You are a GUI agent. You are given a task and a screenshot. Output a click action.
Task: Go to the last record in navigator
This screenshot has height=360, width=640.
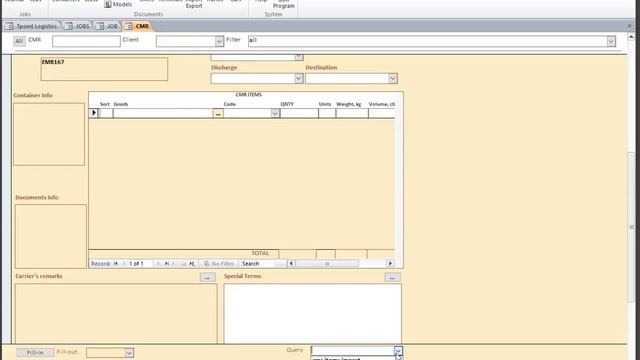(x=167, y=264)
